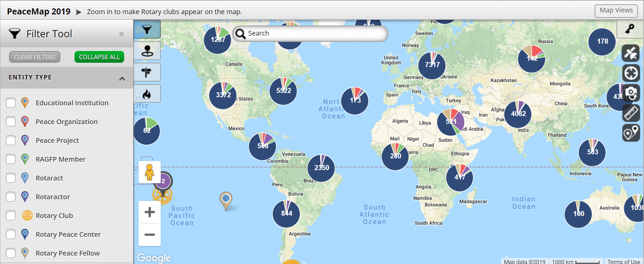Open cluster 7317 over Europe
Image resolution: width=644 pixels, height=264 pixels.
432,65
